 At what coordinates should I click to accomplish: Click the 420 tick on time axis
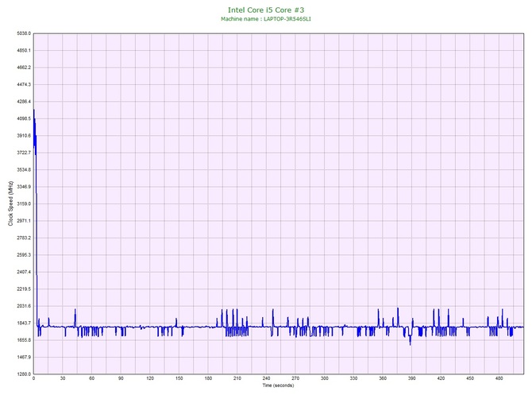[441, 378]
